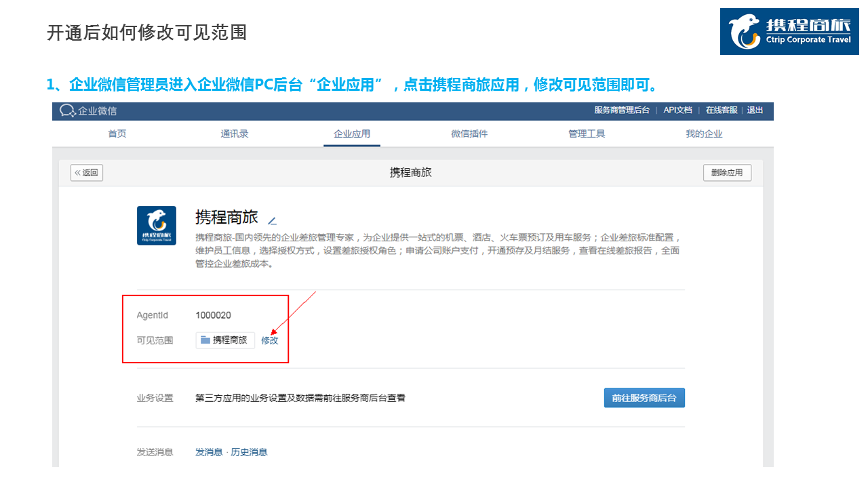Image resolution: width=868 pixels, height=488 pixels.
Task: Click the 携程商旅 app logo thumbnail
Action: point(157,226)
